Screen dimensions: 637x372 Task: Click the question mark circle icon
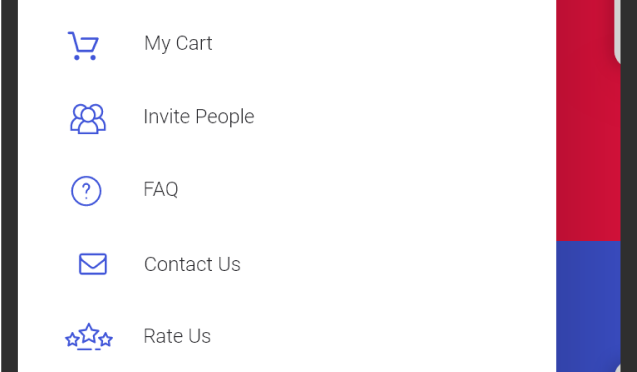pyautogui.click(x=86, y=191)
